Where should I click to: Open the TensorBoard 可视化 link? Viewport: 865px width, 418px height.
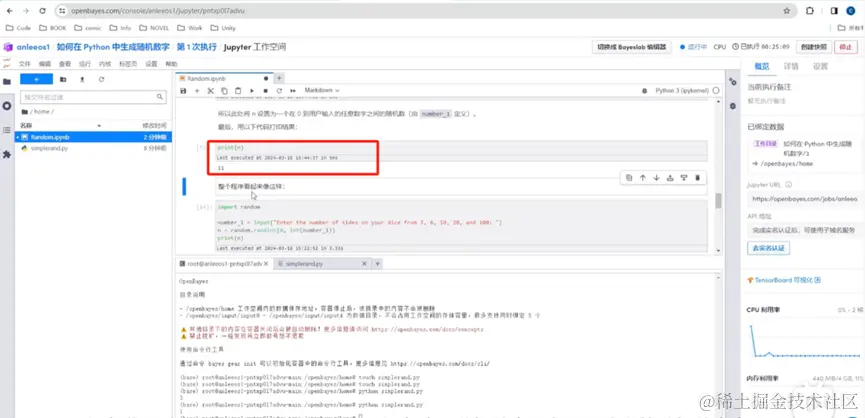click(784, 280)
